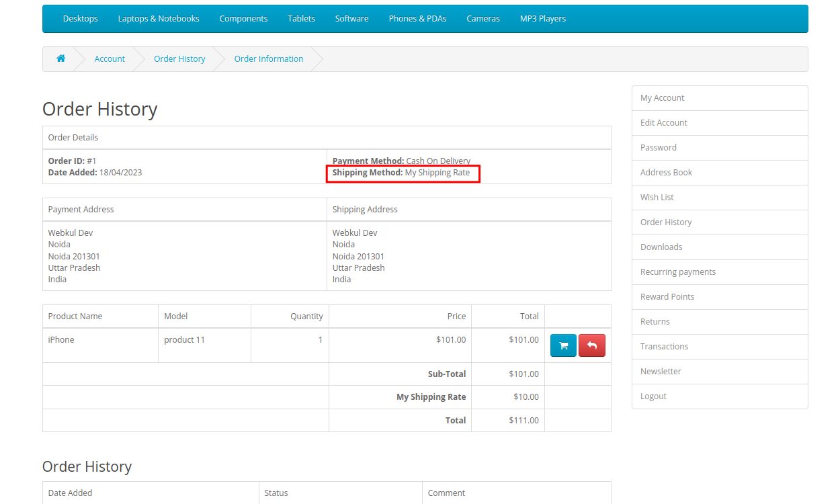Open Newsletter in sidebar
Viewport: 840px width, 504px height.
720,372
